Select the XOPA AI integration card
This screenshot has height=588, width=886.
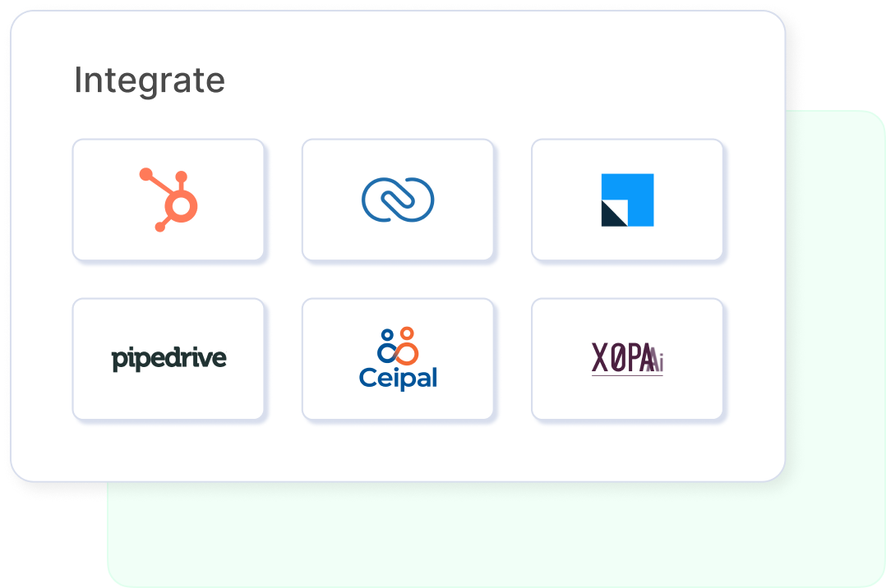(x=627, y=359)
